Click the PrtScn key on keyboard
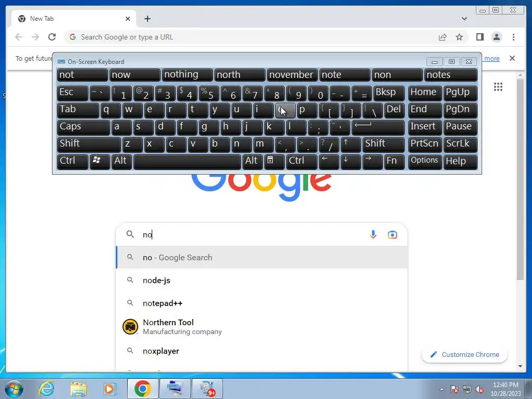This screenshot has height=399, width=532. click(425, 144)
